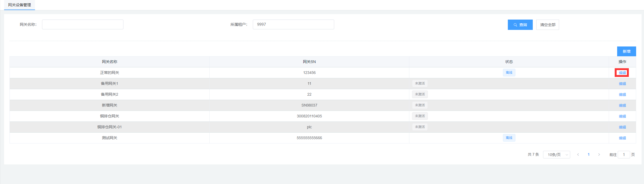Edit the 备用网关1 row
Viewport: 644px width, 184px height.
tap(622, 84)
